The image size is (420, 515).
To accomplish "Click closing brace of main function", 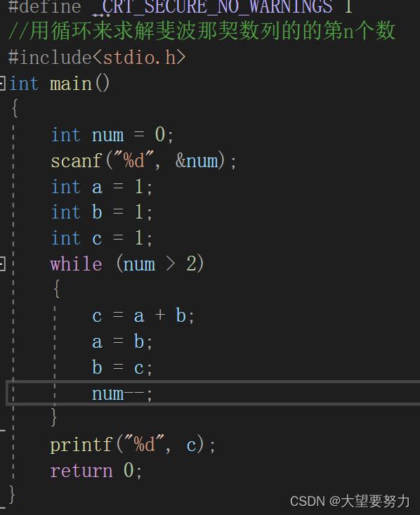I will click(12, 495).
